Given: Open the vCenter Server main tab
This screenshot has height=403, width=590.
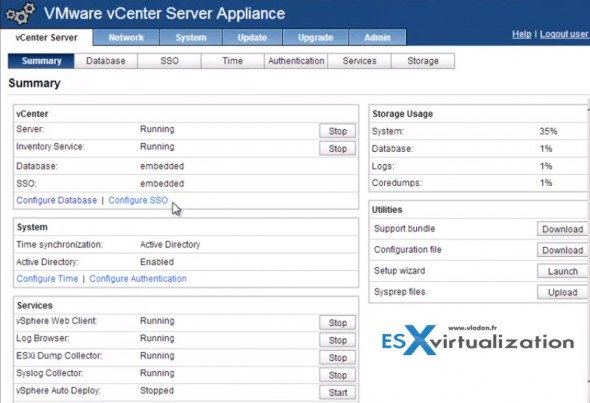Looking at the screenshot, I should 46,38.
